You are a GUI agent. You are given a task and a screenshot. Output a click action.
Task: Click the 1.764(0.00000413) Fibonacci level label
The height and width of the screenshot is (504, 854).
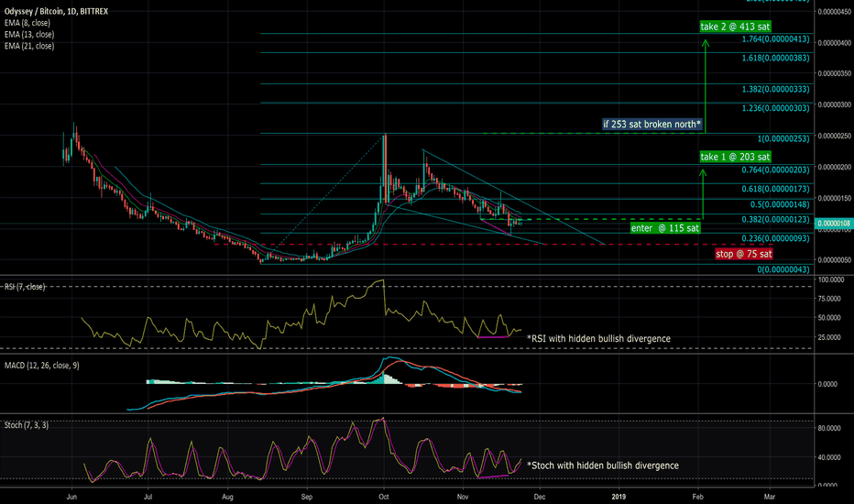775,39
